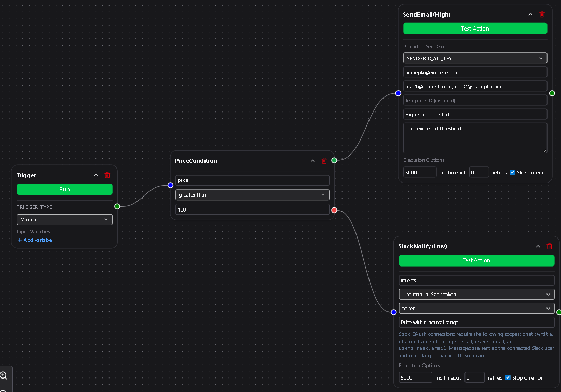Image resolution: width=561 pixels, height=392 pixels.
Task: Click the SlackNotify(Low) blue input port
Action: 393,312
